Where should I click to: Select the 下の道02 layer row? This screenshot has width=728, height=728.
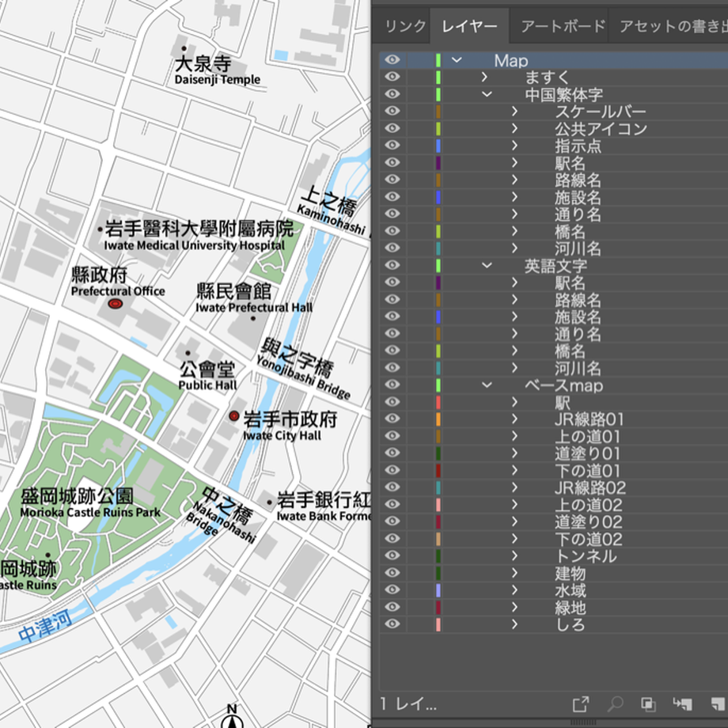[x=553, y=539]
